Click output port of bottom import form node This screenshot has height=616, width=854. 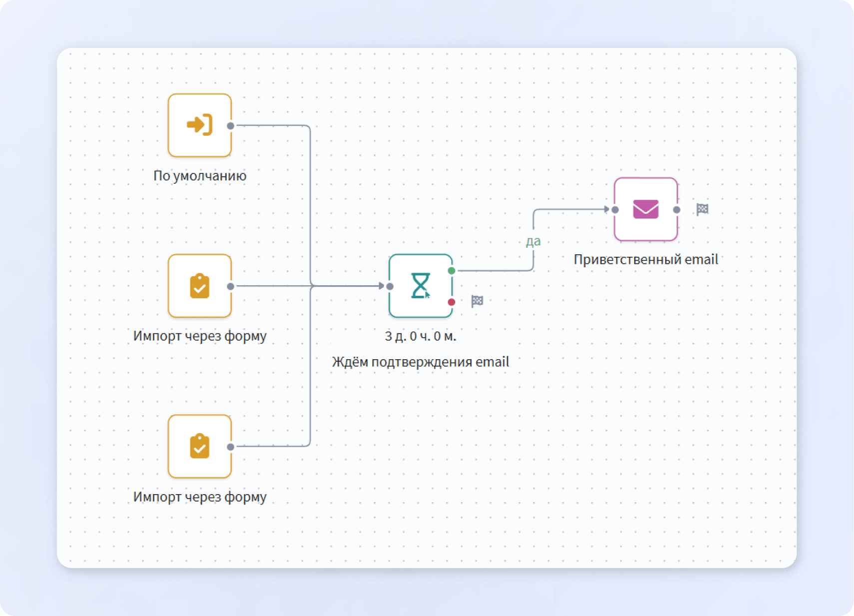(230, 447)
